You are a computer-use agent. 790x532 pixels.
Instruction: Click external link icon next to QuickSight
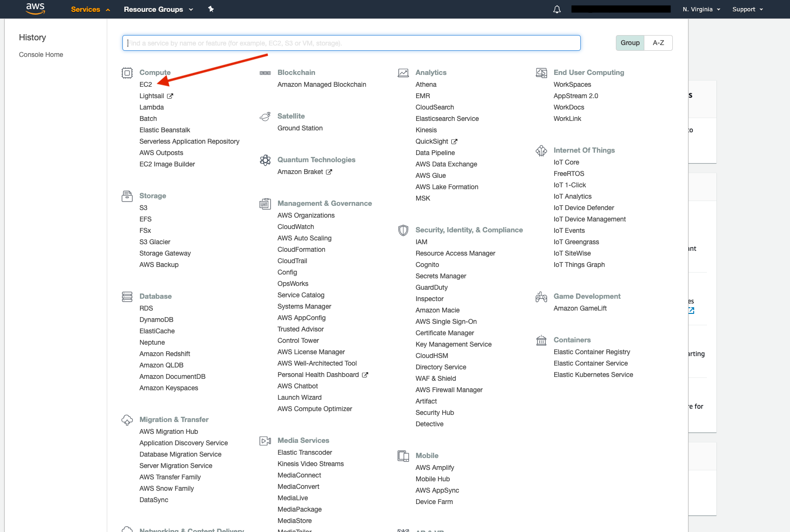click(454, 142)
